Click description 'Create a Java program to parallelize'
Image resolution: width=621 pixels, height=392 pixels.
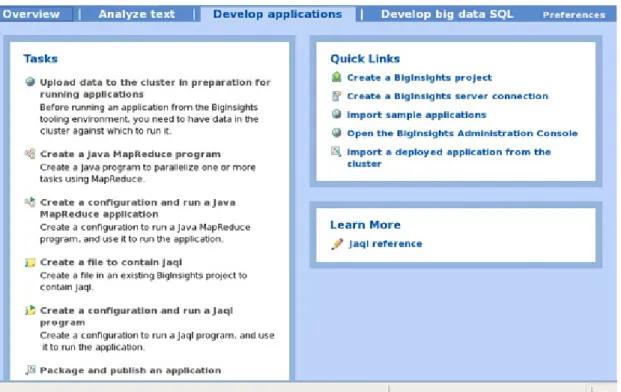(148, 173)
